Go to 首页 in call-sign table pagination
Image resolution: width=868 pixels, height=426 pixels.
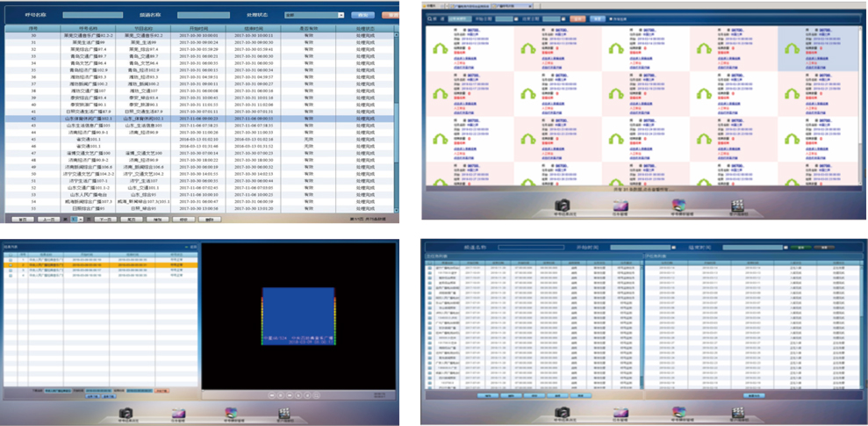(23, 220)
